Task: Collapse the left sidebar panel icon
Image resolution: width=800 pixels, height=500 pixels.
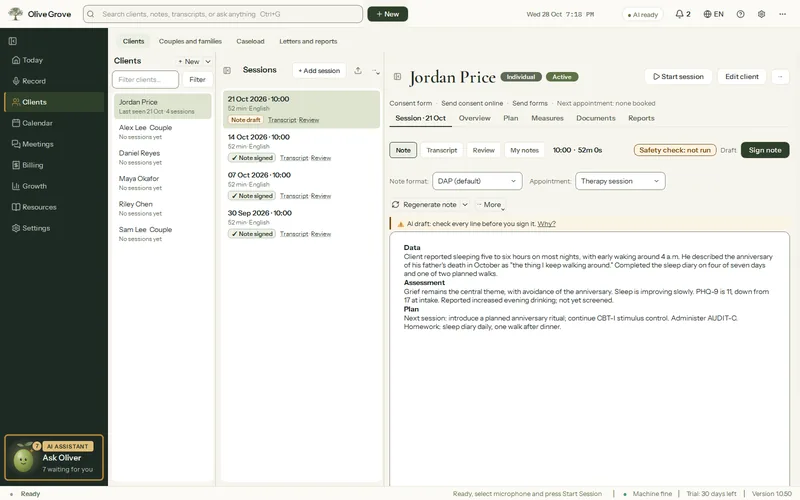Action: 13,41
